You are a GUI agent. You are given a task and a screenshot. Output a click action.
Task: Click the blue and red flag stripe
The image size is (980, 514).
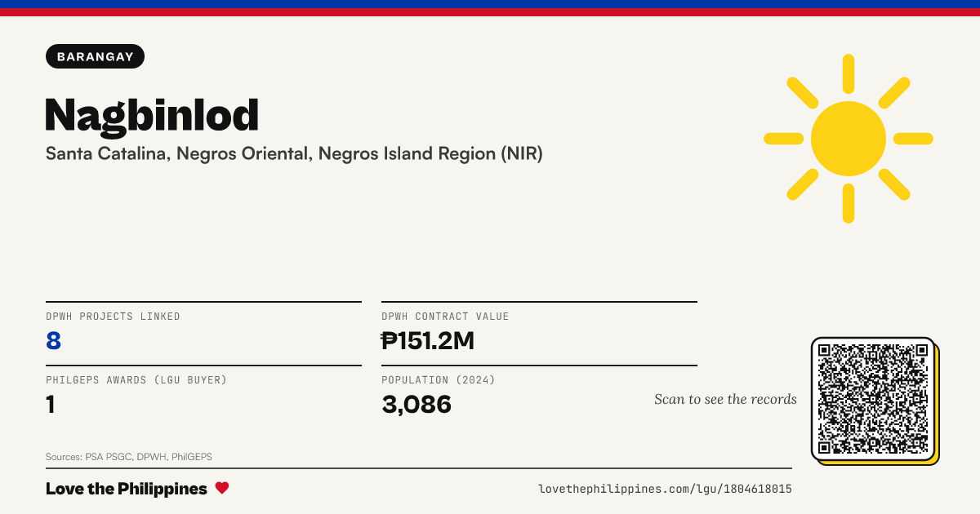490,8
